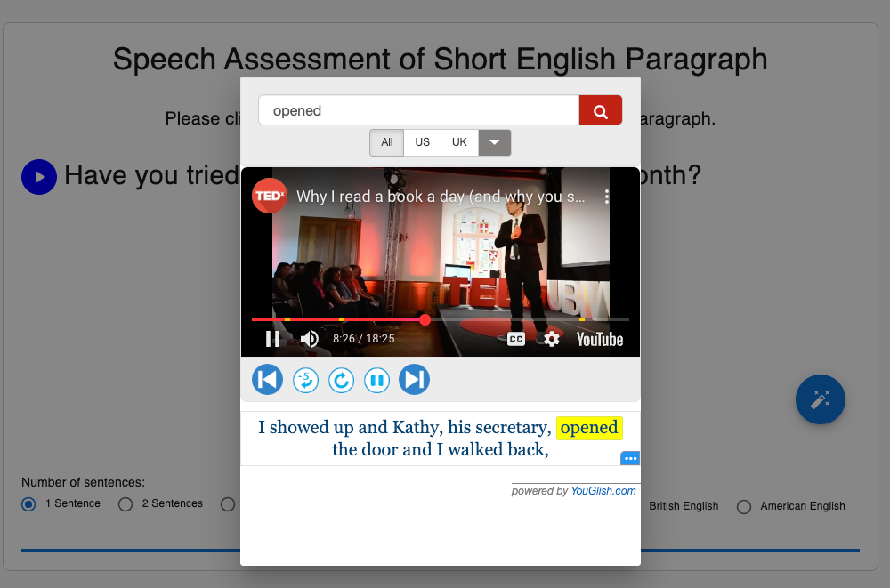This screenshot has width=890, height=588.
Task: Play the sentence audio with blue play button
Action: pyautogui.click(x=39, y=177)
